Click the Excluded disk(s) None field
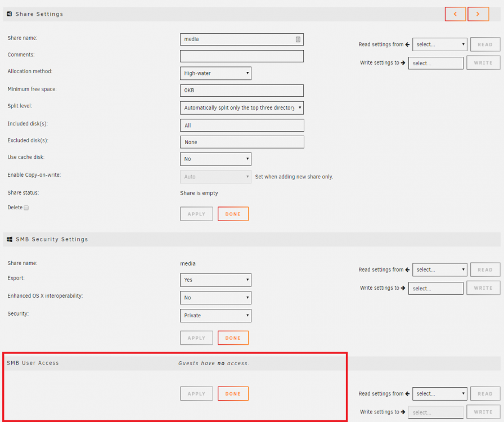Image resolution: width=504 pixels, height=422 pixels. click(x=242, y=142)
